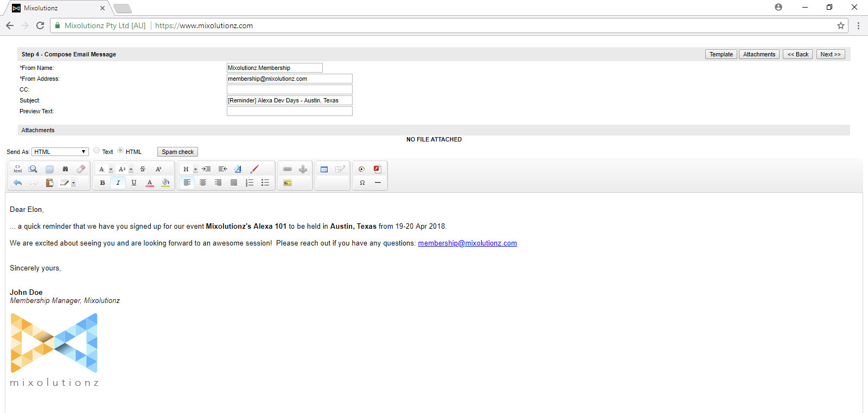Screen dimensions: 868x413
Task: Click the styled text A icon
Action: click(x=238, y=169)
